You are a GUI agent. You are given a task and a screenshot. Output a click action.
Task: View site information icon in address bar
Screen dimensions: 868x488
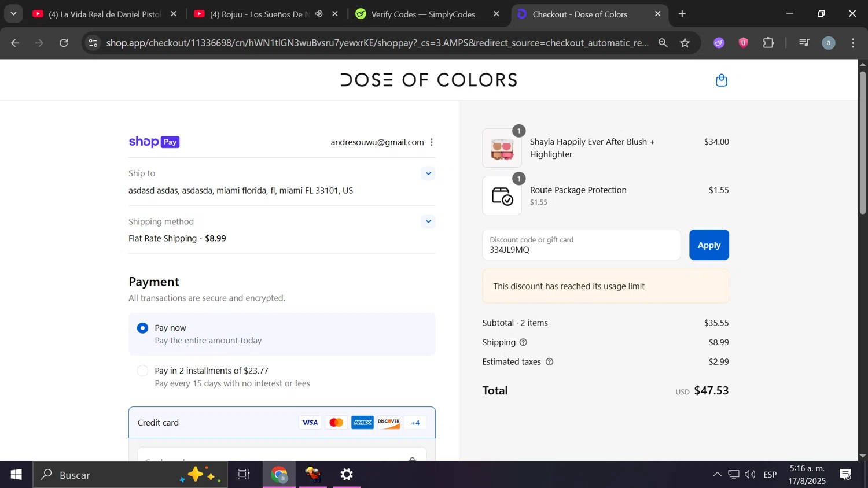coord(93,43)
